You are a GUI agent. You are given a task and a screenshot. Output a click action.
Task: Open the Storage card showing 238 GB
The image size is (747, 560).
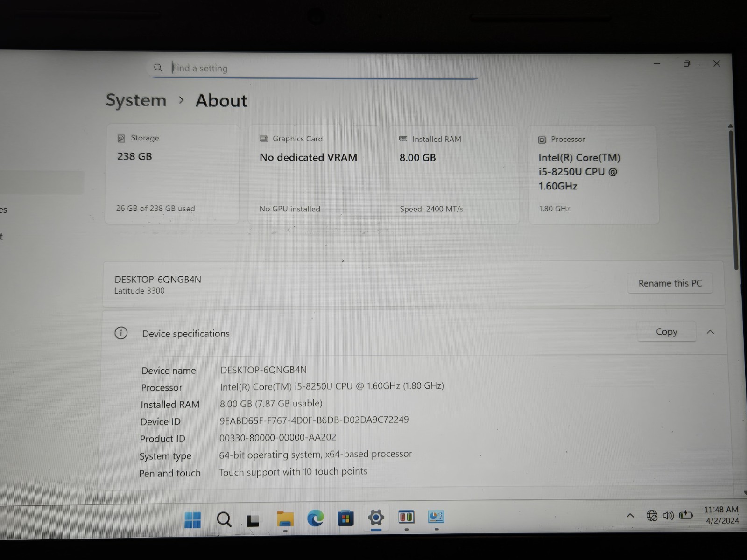tap(172, 174)
